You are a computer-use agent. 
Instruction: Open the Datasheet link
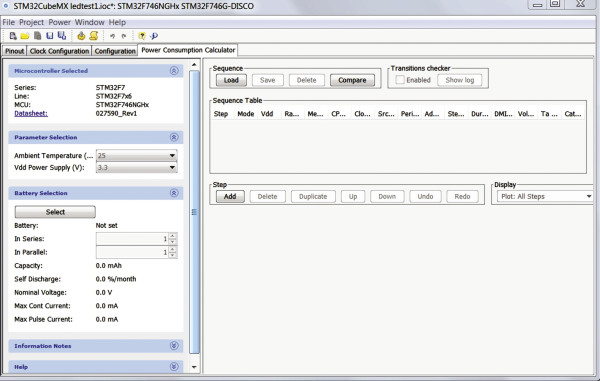[x=31, y=113]
